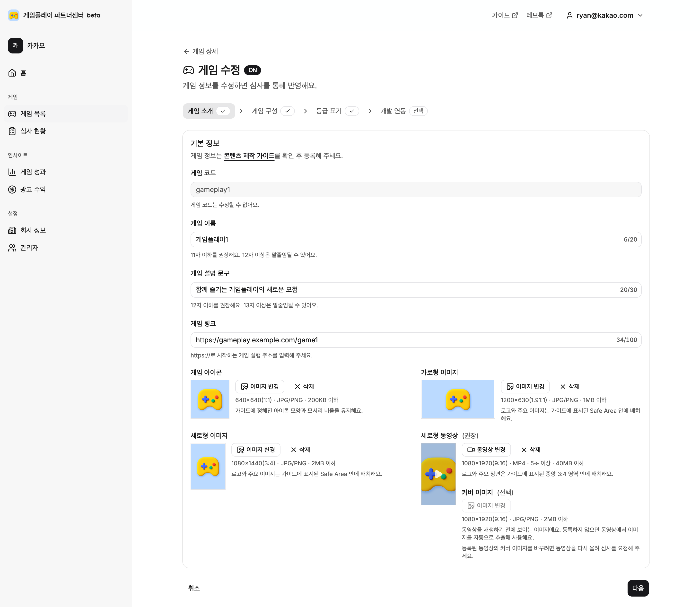Delete the 게임 아이콘 image
The image size is (700, 607).
click(x=304, y=387)
